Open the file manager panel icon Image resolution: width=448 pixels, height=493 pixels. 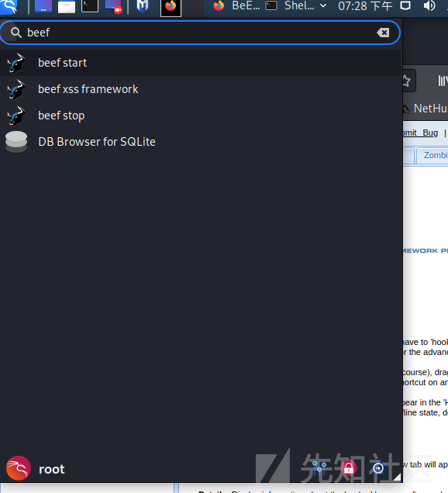(67, 6)
